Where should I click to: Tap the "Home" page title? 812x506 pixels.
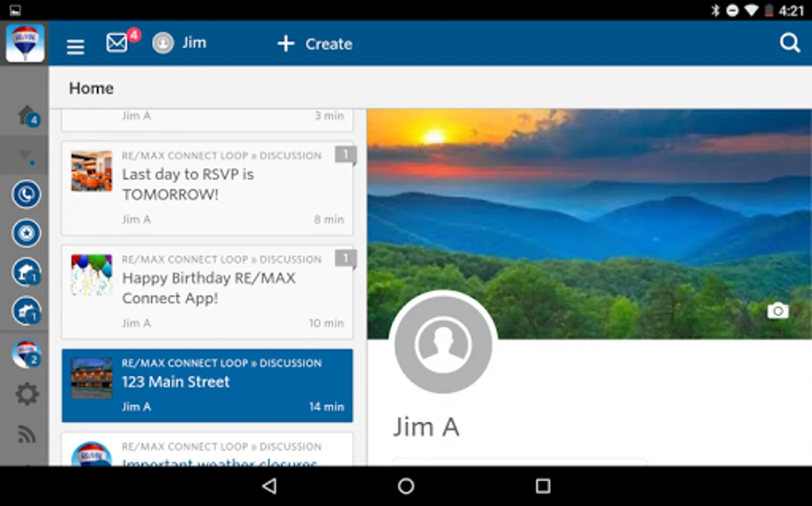91,88
